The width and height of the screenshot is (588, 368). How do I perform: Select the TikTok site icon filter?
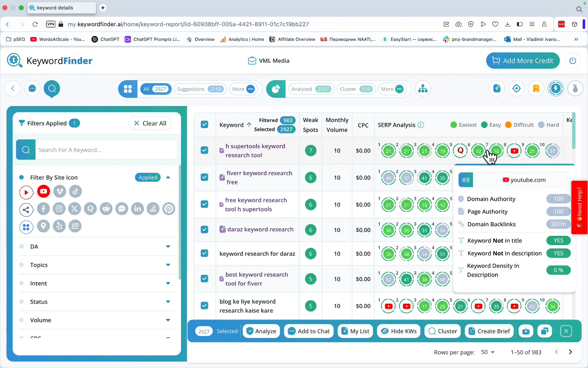click(x=76, y=191)
